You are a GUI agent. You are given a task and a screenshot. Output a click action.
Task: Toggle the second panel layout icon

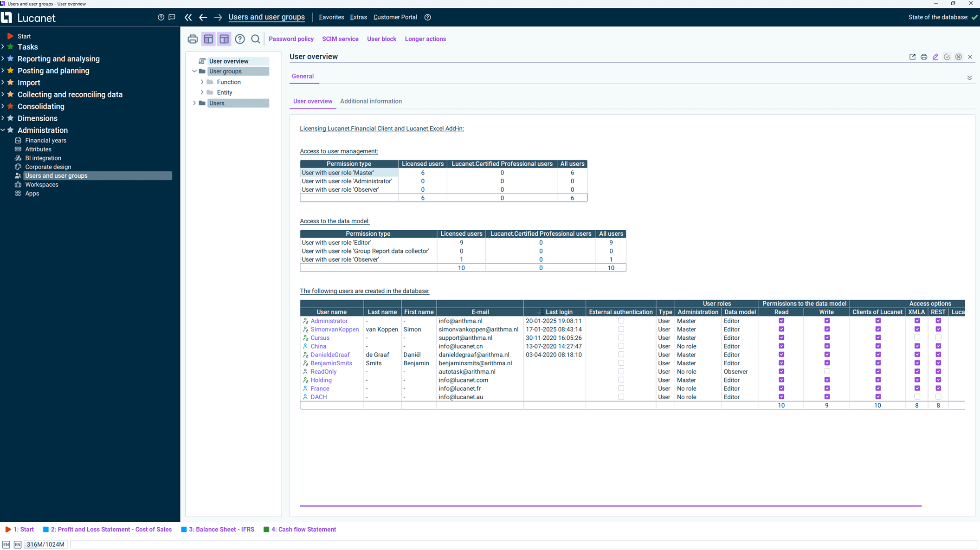(224, 39)
